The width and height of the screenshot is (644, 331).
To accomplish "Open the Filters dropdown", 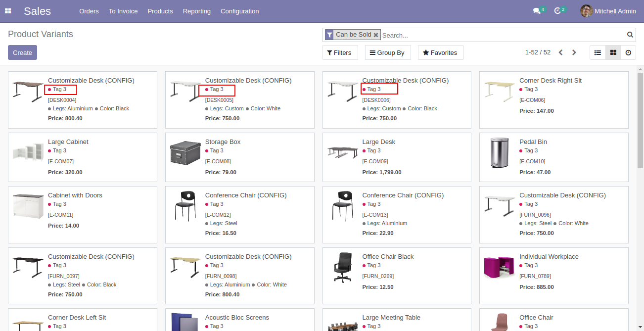I will point(340,52).
